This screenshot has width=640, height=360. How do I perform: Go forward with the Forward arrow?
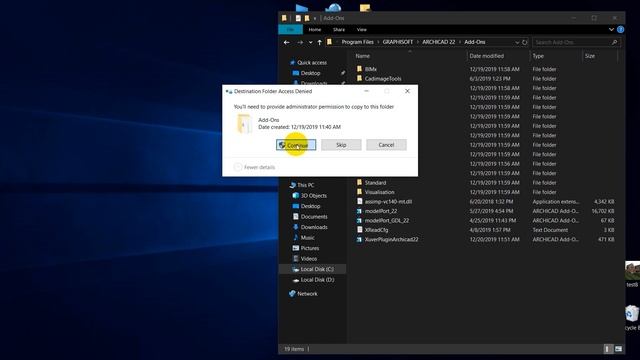click(x=300, y=42)
